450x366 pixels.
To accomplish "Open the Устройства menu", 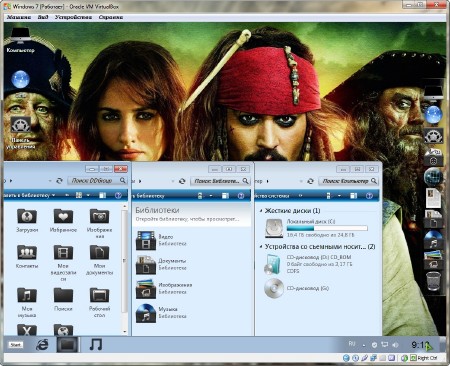I will pyautogui.click(x=73, y=17).
